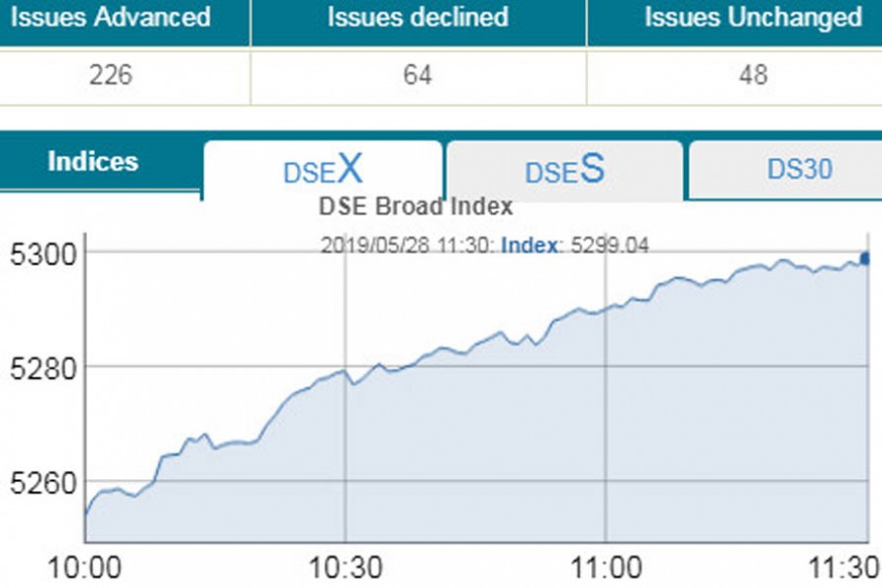
Task: Select the DS30 tab
Action: tap(799, 170)
